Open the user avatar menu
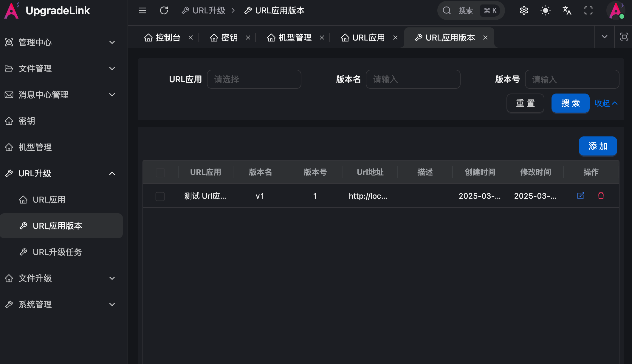The height and width of the screenshot is (364, 632). coord(616,11)
